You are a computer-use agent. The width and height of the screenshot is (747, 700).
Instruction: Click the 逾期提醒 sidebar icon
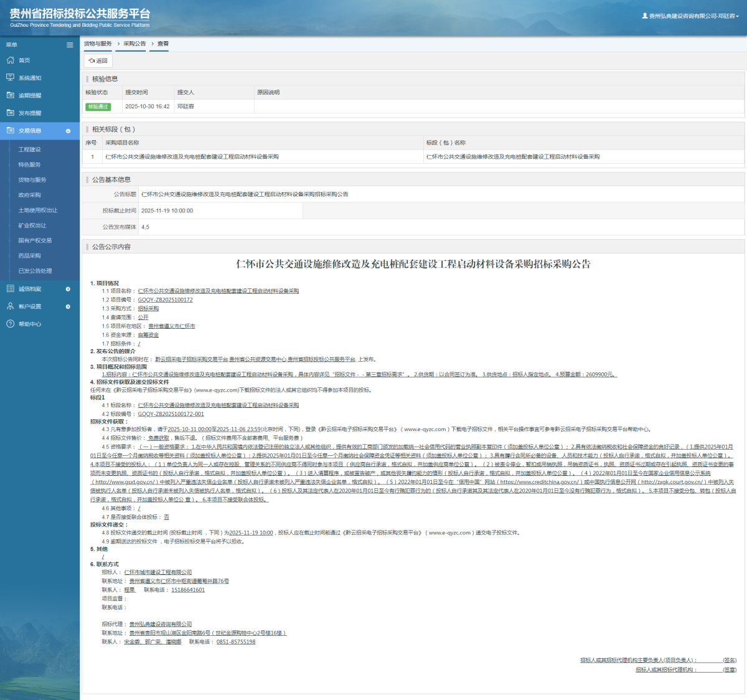[x=10, y=95]
